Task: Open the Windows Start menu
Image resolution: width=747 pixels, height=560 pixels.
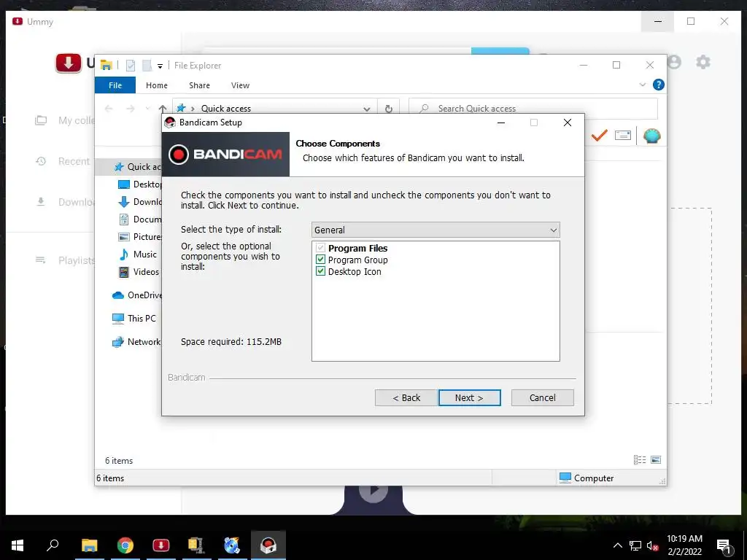Action: 18,545
